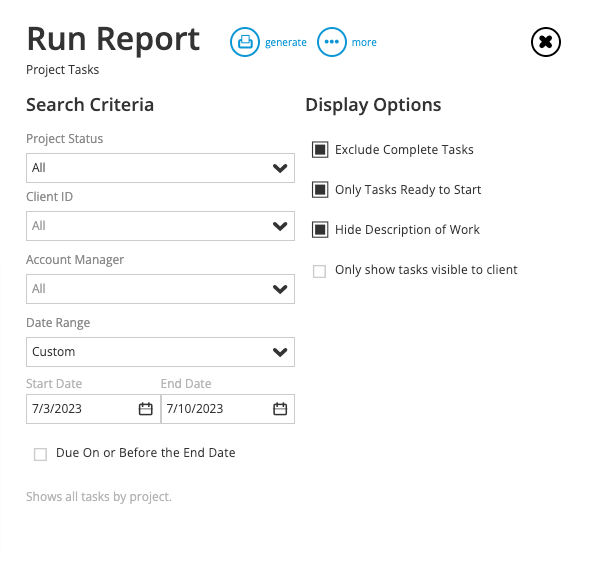The image size is (593, 567).
Task: Click the generate printer icon
Action: tap(245, 42)
